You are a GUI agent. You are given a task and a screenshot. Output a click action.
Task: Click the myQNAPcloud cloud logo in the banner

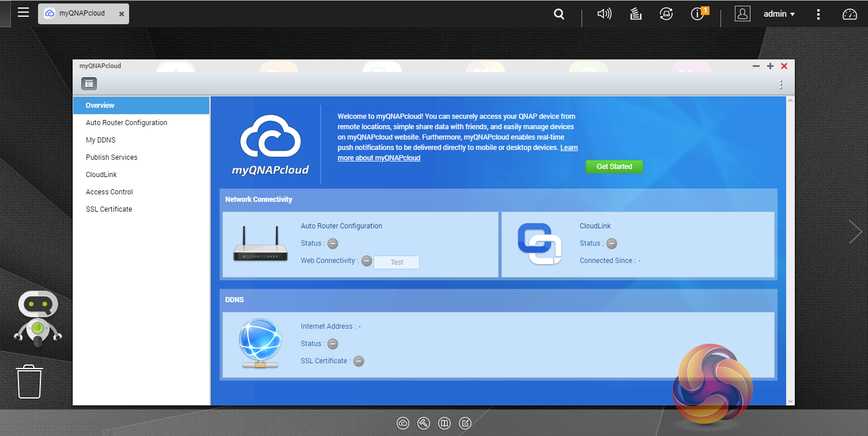click(x=271, y=145)
